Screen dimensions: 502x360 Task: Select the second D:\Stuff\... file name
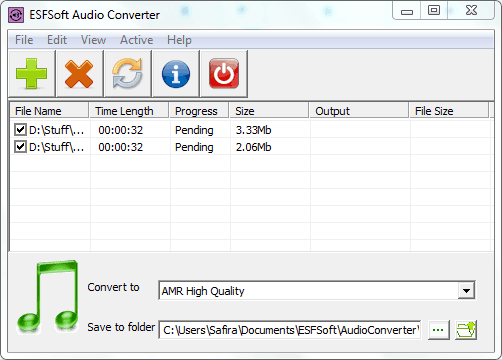click(x=56, y=147)
